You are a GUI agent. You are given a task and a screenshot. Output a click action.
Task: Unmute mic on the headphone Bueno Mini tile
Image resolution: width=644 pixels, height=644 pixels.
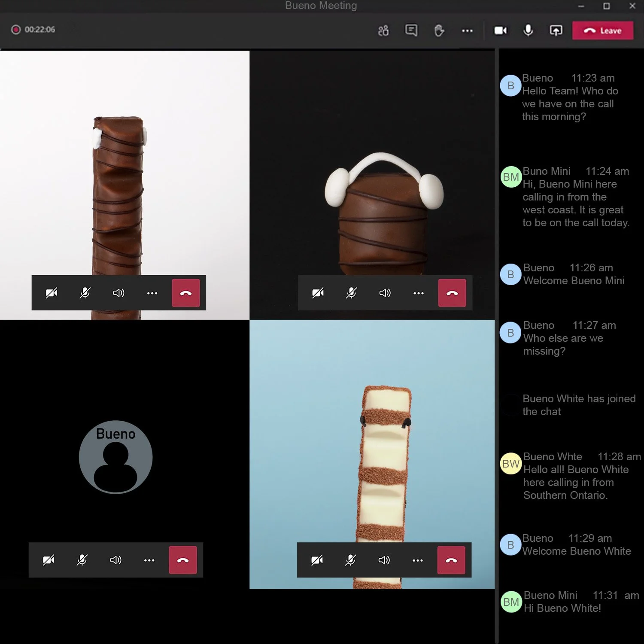click(352, 293)
